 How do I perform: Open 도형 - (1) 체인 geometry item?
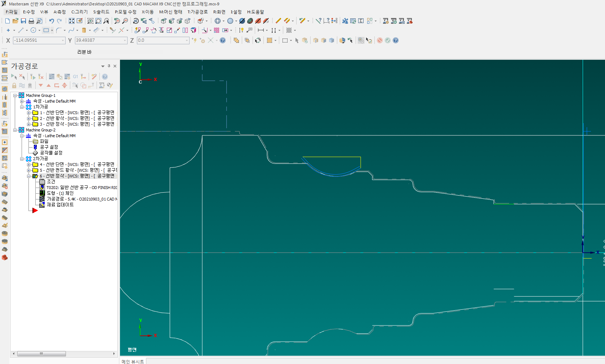[x=60, y=193]
